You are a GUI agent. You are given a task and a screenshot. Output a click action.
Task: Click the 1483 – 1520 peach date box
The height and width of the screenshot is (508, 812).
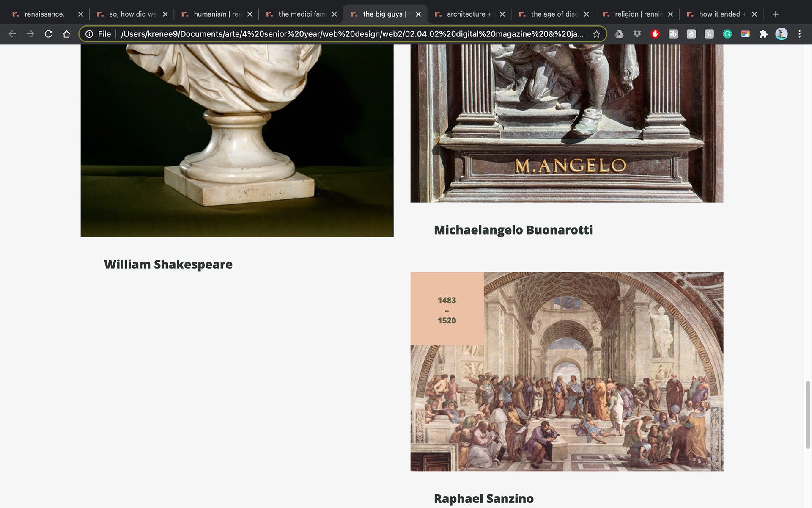447,309
